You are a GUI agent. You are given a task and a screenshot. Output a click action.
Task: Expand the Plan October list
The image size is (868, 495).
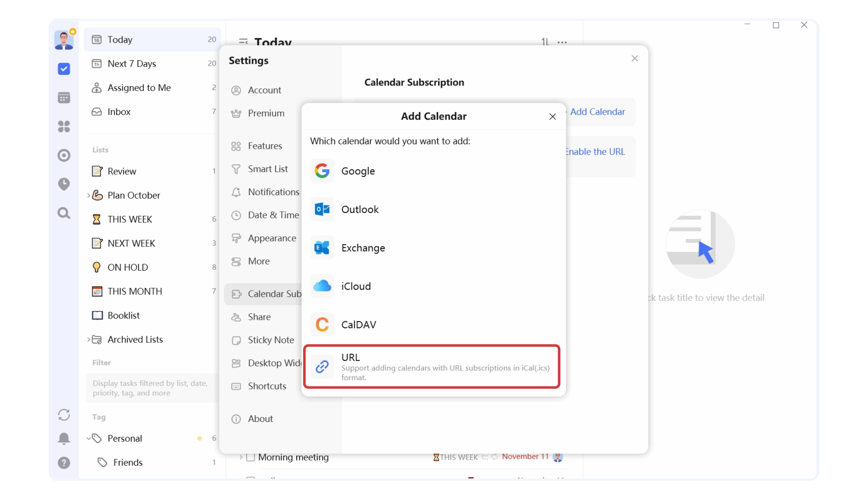pyautogui.click(x=88, y=195)
